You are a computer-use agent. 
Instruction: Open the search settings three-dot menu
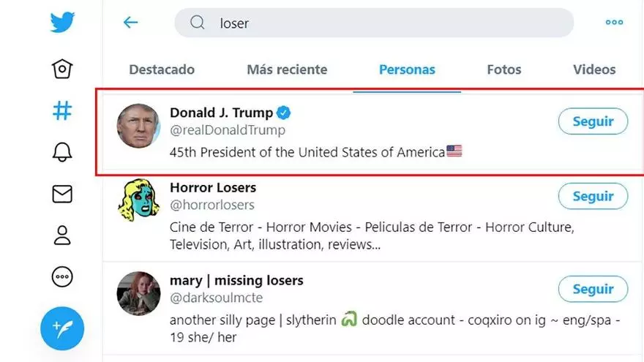614,23
